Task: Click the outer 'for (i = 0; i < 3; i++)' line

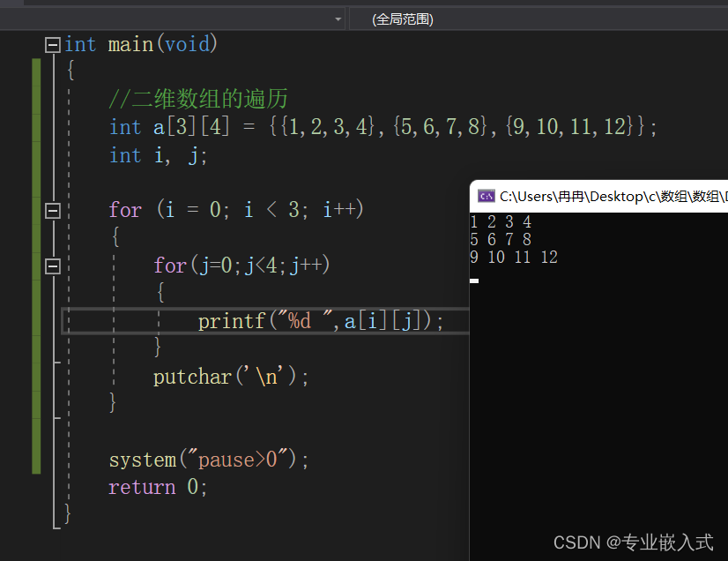Action: pyautogui.click(x=236, y=210)
